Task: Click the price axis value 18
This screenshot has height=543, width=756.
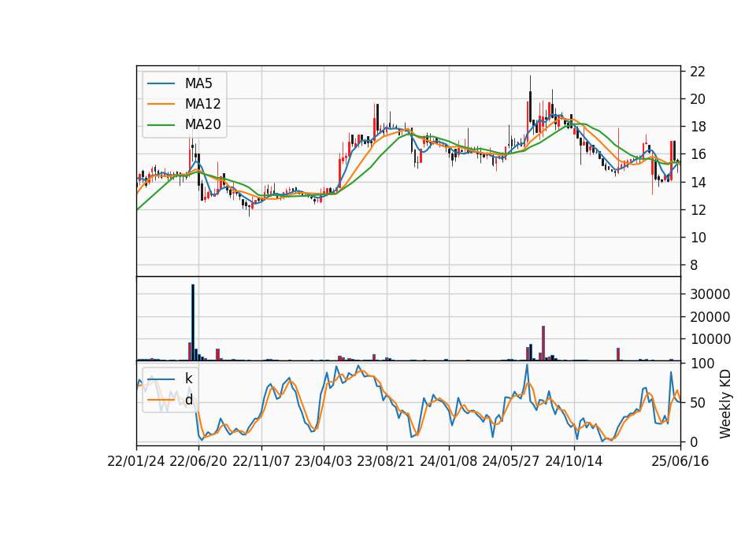Action: tap(698, 127)
